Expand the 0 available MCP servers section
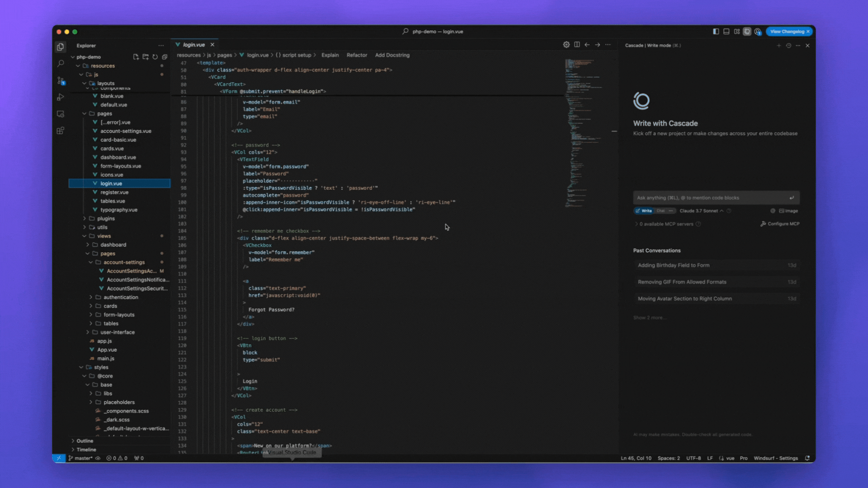 [x=665, y=224]
